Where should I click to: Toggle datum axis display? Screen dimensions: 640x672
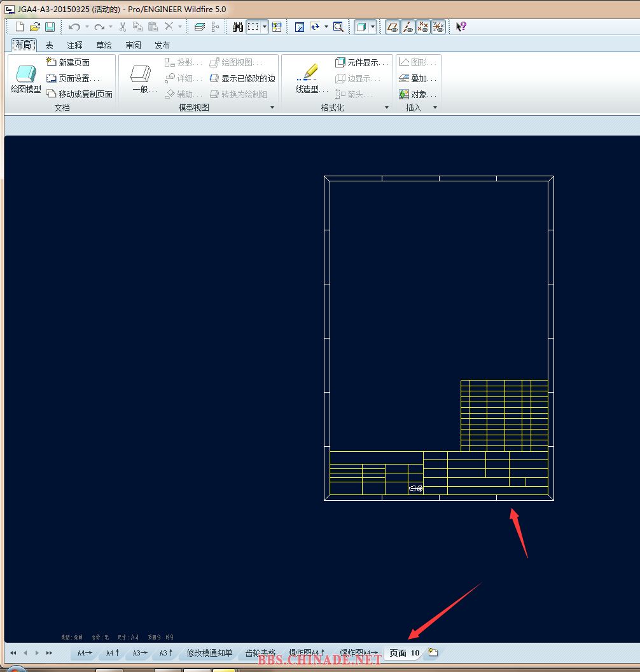coord(408,27)
